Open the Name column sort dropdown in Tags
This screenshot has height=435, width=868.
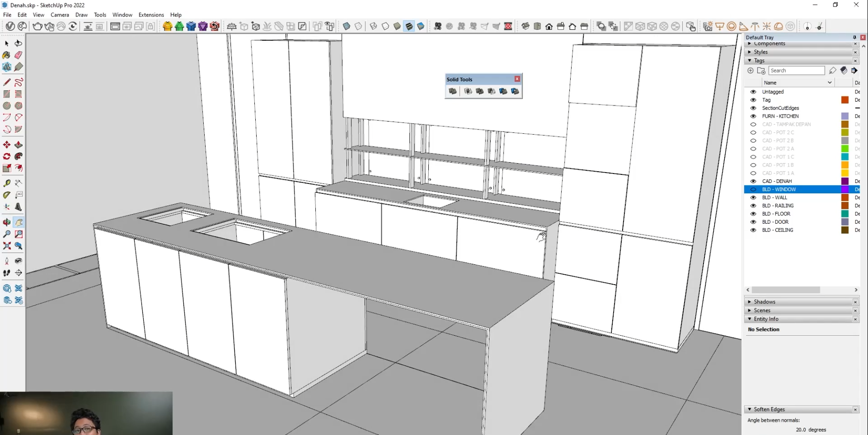point(830,82)
